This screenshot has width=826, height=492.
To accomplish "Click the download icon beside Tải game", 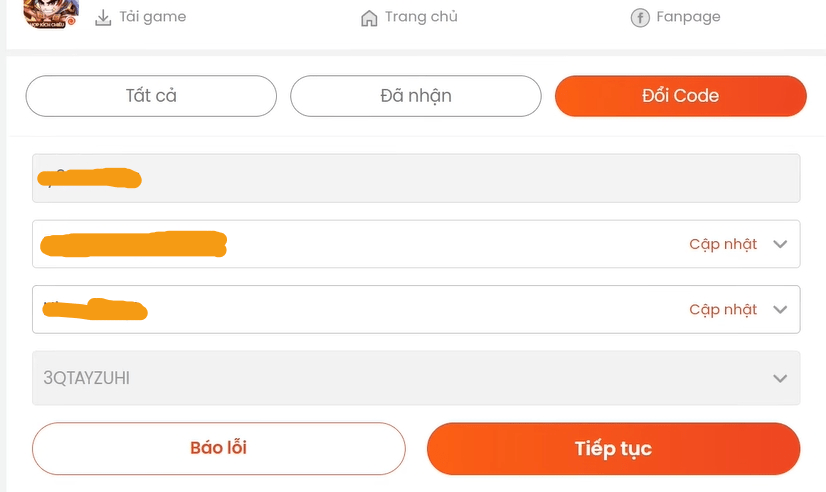I will (x=103, y=18).
